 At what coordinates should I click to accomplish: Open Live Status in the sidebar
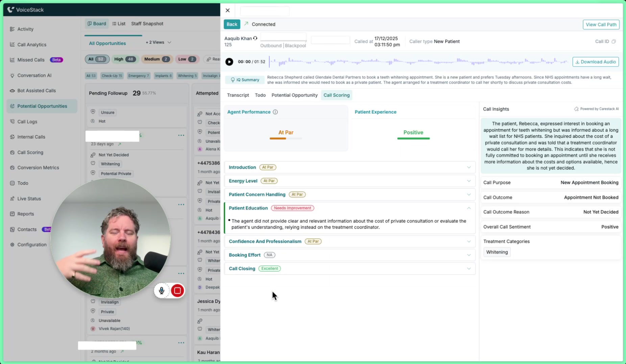[29, 199]
